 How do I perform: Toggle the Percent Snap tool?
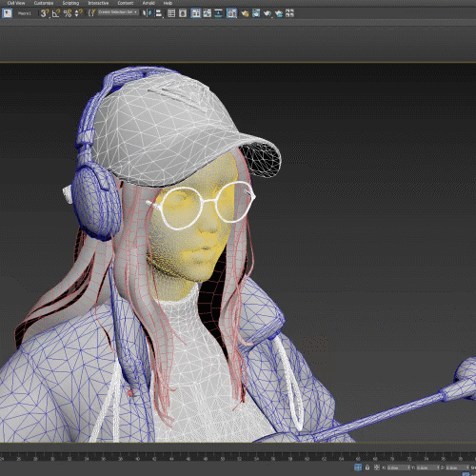(x=68, y=13)
